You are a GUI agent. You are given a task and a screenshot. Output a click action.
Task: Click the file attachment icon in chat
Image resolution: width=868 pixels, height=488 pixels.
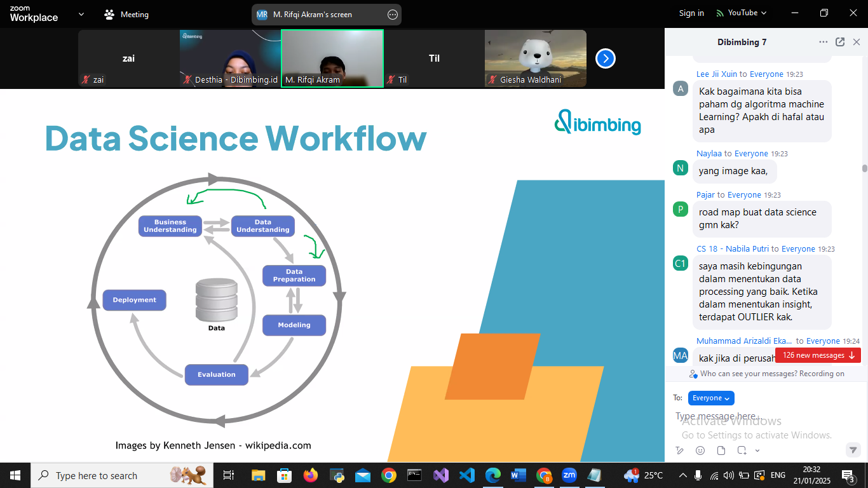721,451
